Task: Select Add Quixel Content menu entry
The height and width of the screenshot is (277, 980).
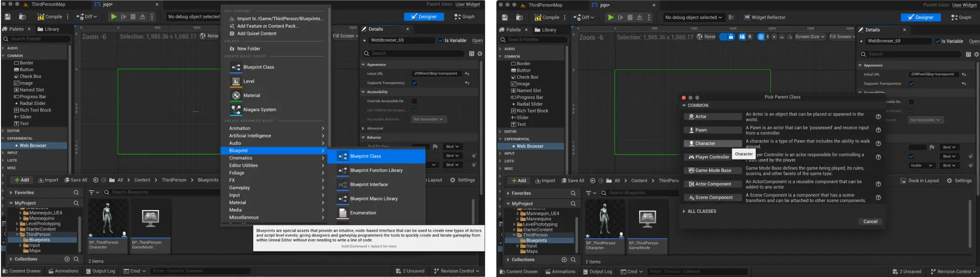Action: [x=256, y=34]
